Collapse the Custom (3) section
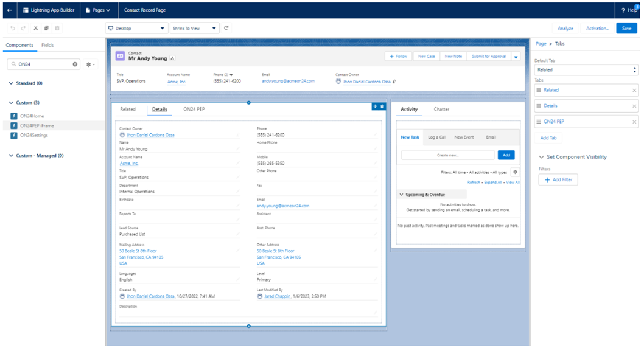 point(11,103)
